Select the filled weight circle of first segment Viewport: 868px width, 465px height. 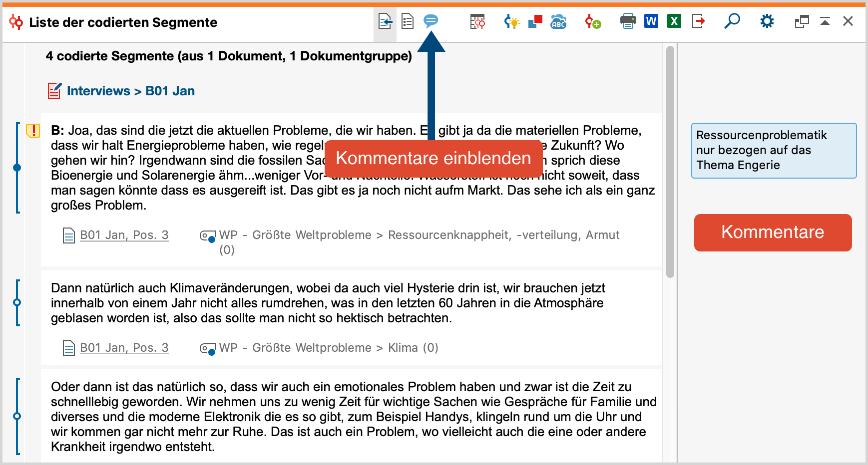click(x=17, y=168)
